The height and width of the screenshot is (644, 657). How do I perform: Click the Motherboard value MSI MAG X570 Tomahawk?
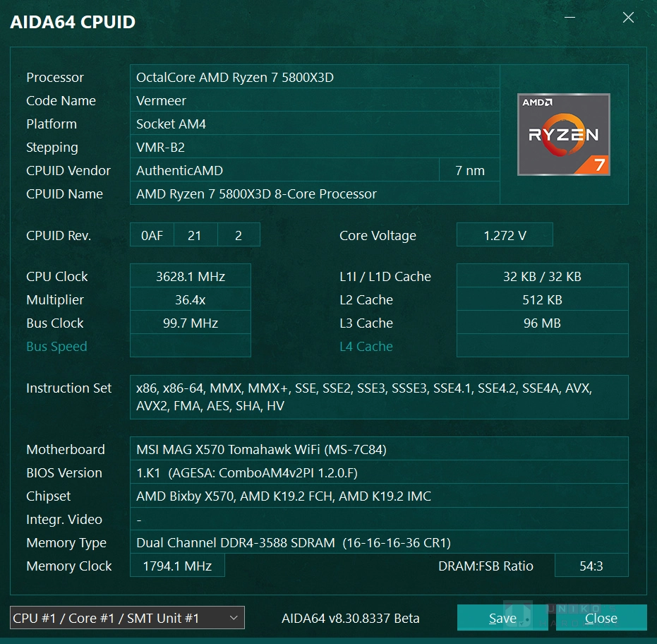379,449
